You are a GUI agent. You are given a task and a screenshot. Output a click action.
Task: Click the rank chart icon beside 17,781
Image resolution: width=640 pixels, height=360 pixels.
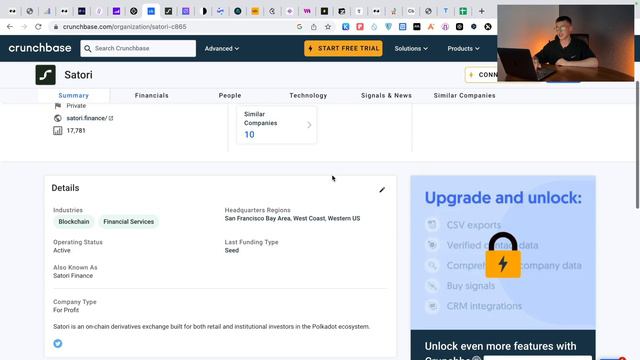(58, 131)
